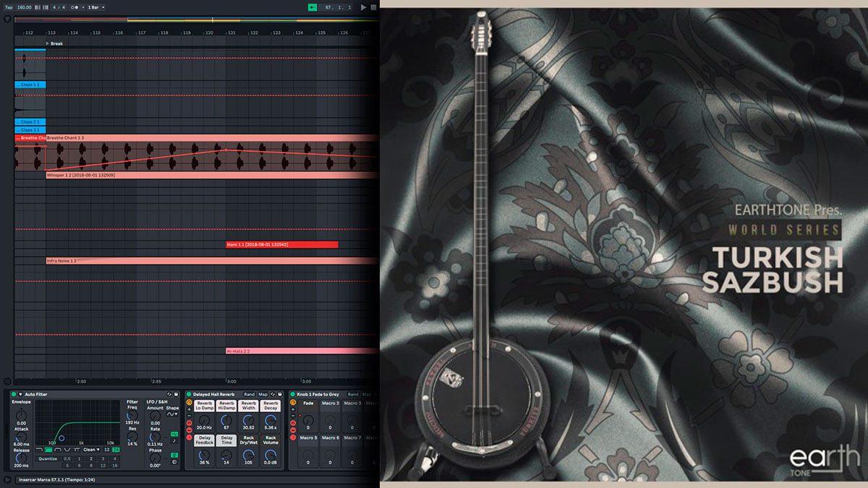Select the 12 dB filter slope

click(x=106, y=450)
